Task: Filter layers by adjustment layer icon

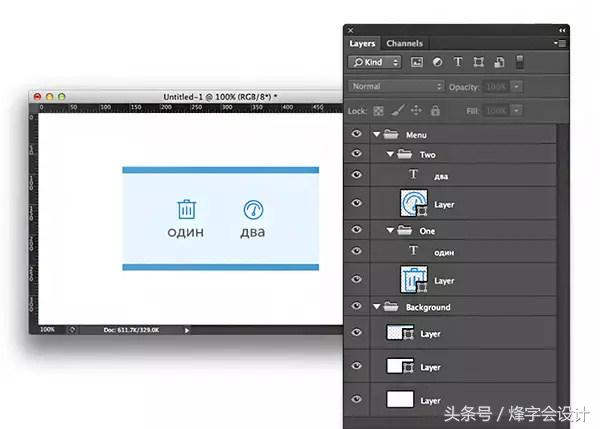Action: click(437, 62)
